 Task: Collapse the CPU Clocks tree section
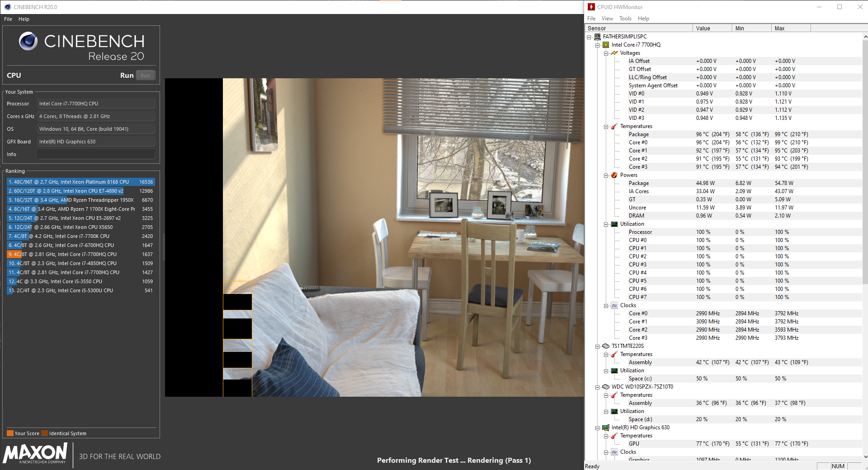click(606, 306)
